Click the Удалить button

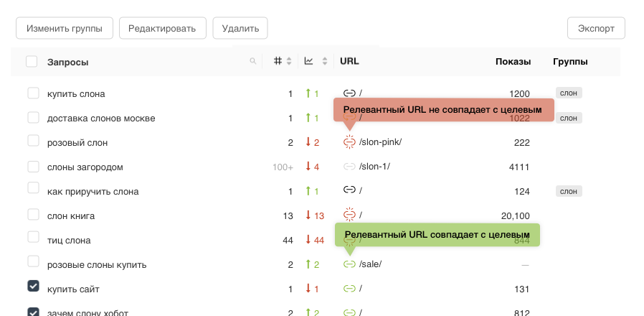coord(240,28)
